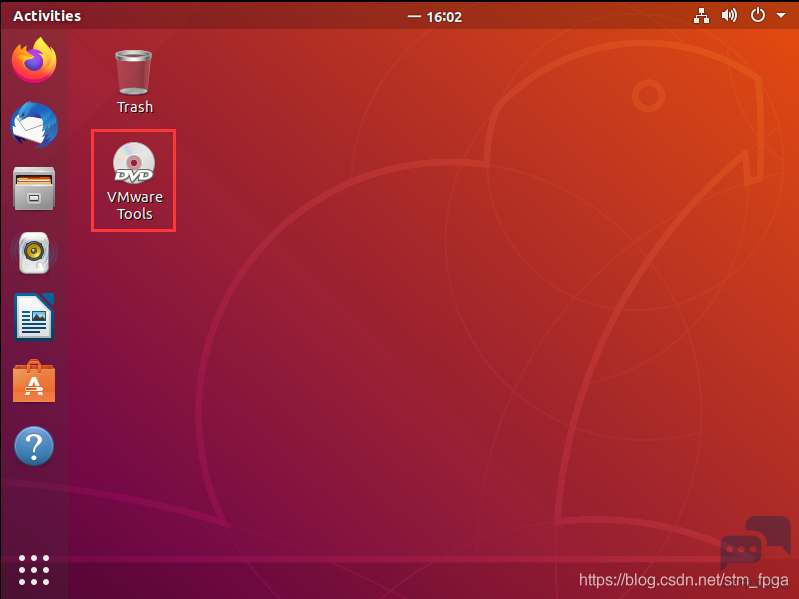Screen dimensions: 799x599
Task: Click the volume speaker icon
Action: click(x=729, y=15)
